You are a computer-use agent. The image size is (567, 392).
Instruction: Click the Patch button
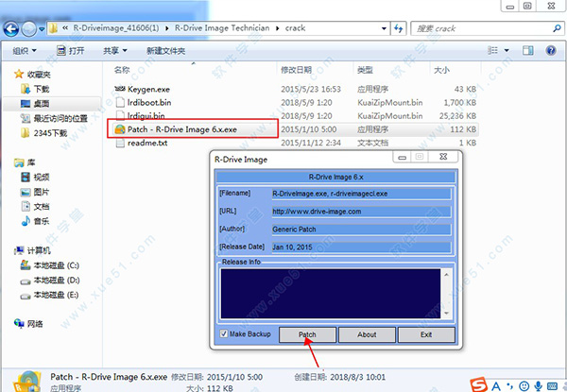pyautogui.click(x=307, y=334)
